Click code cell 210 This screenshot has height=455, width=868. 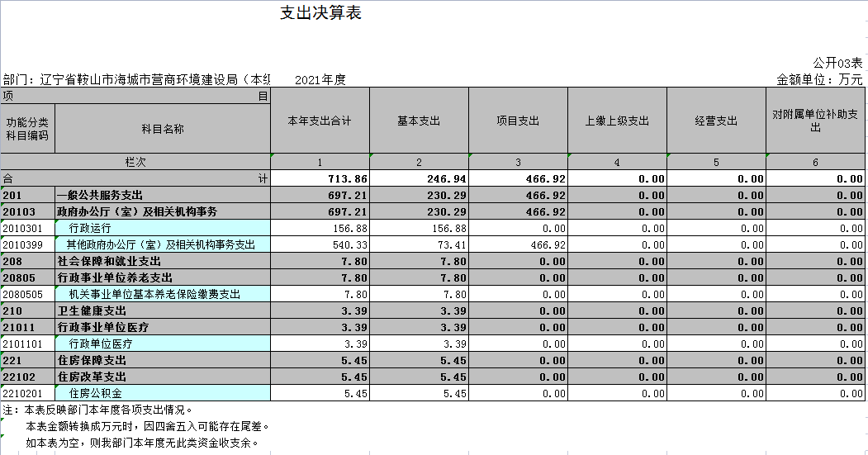click(28, 311)
